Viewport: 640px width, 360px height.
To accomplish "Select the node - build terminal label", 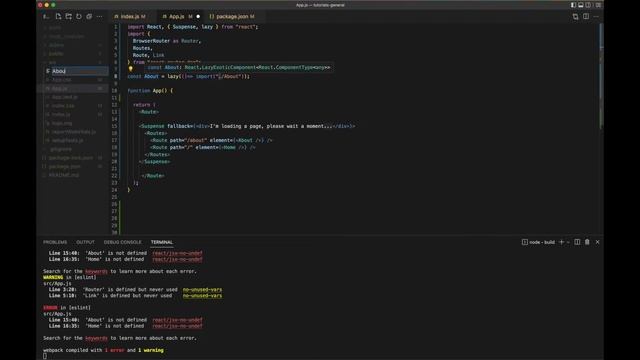I will (x=538, y=242).
